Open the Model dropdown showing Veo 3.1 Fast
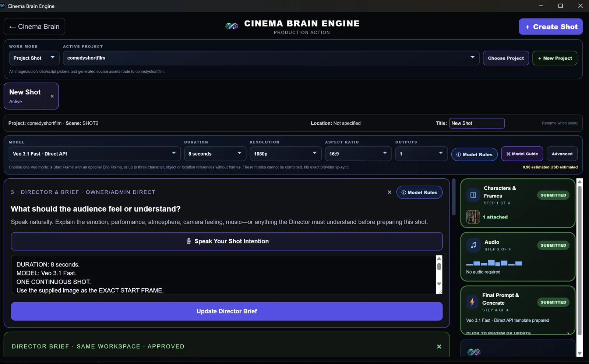 95,154
